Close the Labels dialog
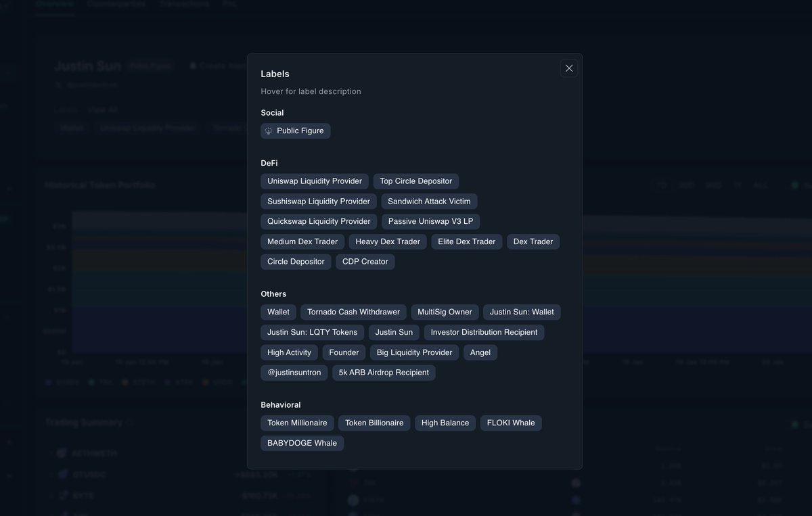812x516 pixels. 569,68
